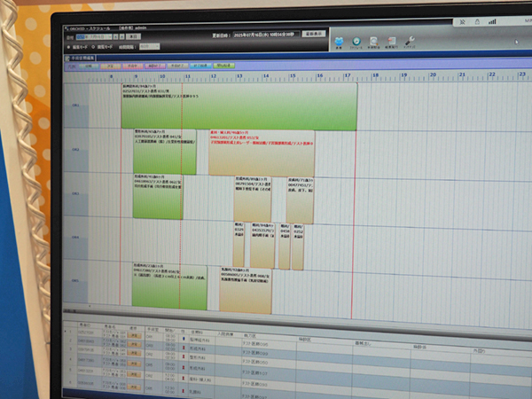This screenshot has height=399, width=532.
Task: Click the 更新日時 timestamp field
Action: (x=266, y=35)
